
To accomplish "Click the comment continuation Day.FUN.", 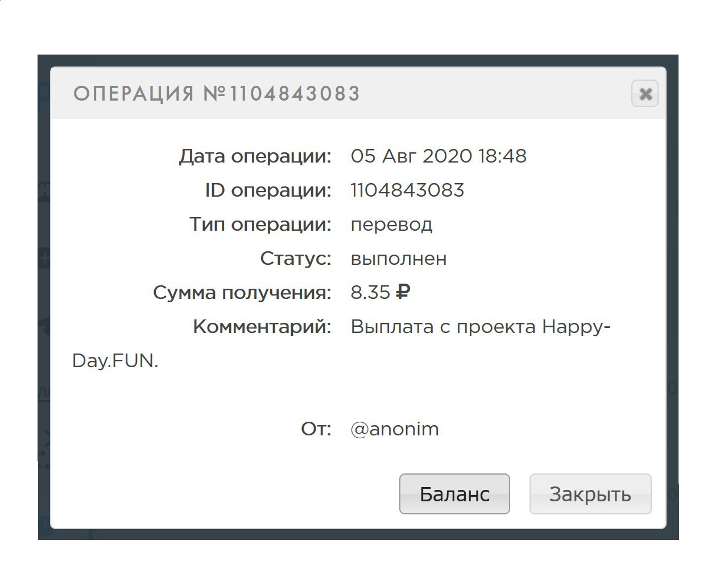I will click(115, 361).
